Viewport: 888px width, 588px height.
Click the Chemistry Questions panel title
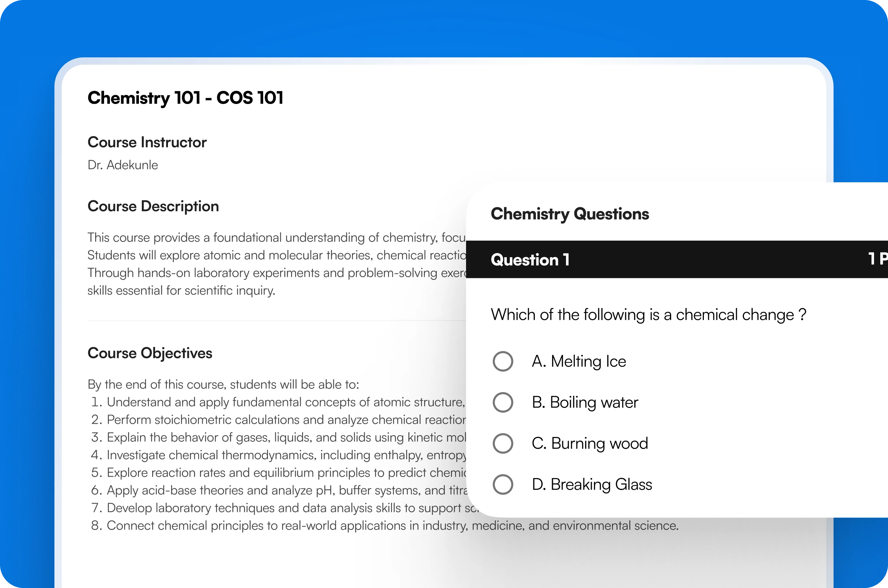tap(570, 214)
